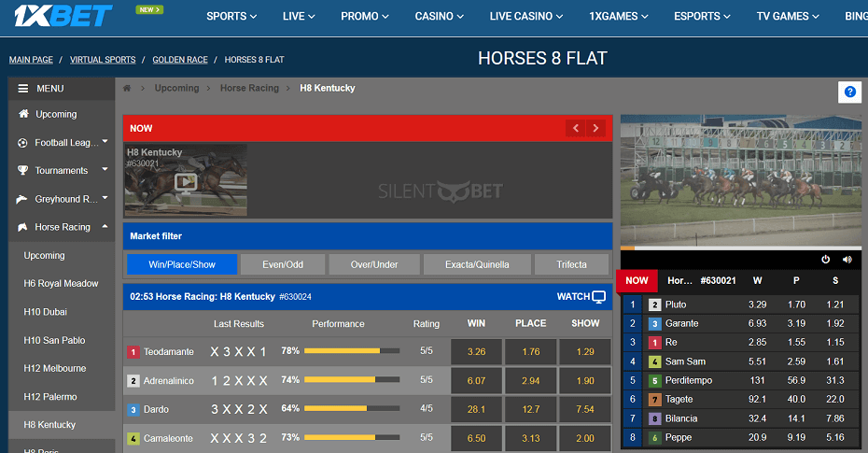Bet on Camaleonte WIN odds 6.50
The height and width of the screenshot is (453, 868).
click(476, 439)
